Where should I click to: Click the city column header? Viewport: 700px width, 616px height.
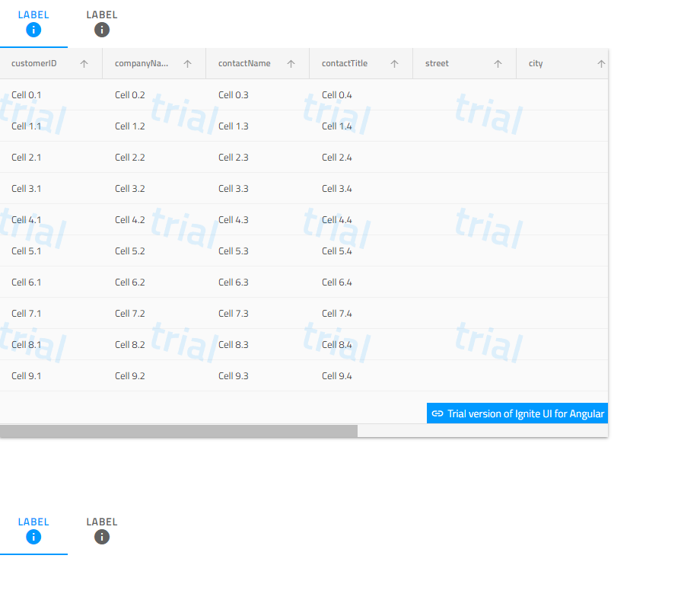(562, 63)
